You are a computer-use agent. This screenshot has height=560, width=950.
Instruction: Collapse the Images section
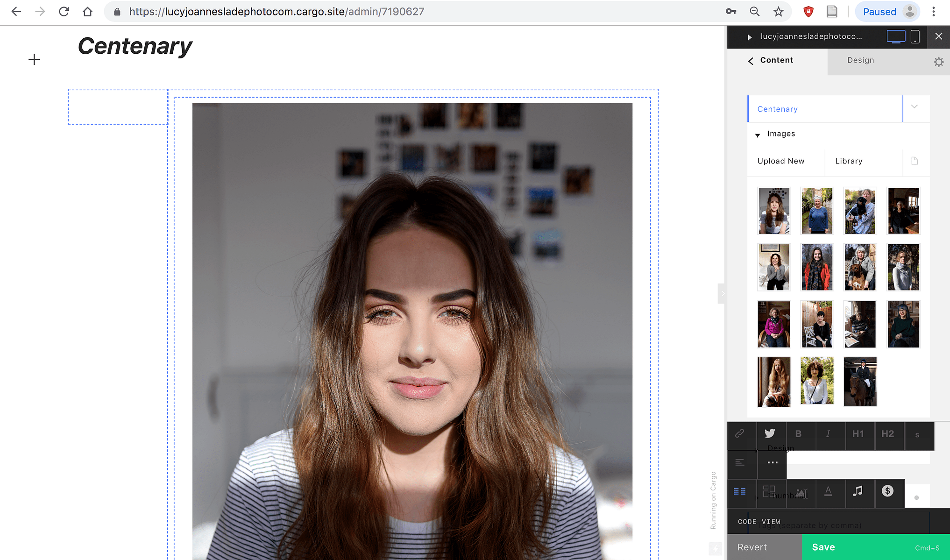(x=758, y=135)
